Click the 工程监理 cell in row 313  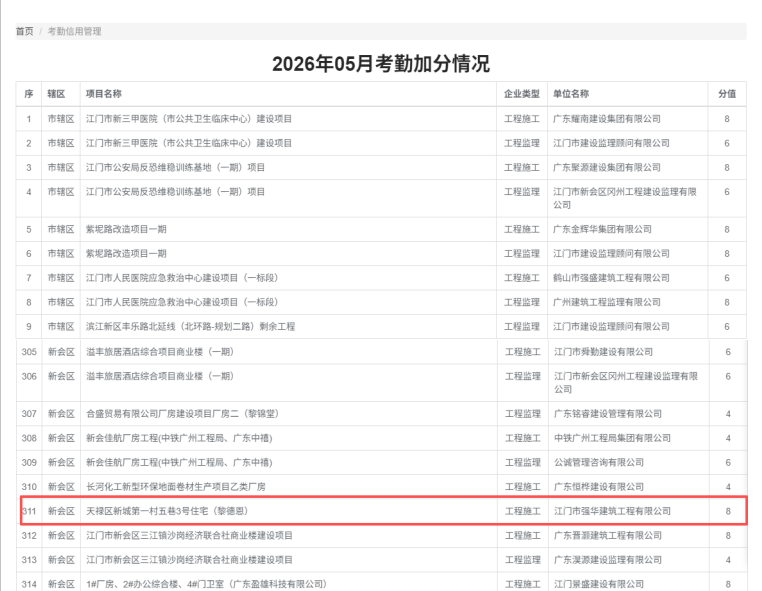(x=523, y=559)
